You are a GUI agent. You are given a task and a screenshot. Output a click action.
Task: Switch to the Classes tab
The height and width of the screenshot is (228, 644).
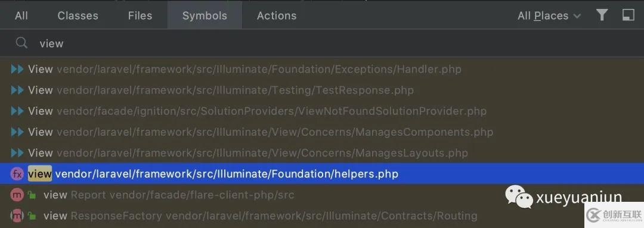78,15
